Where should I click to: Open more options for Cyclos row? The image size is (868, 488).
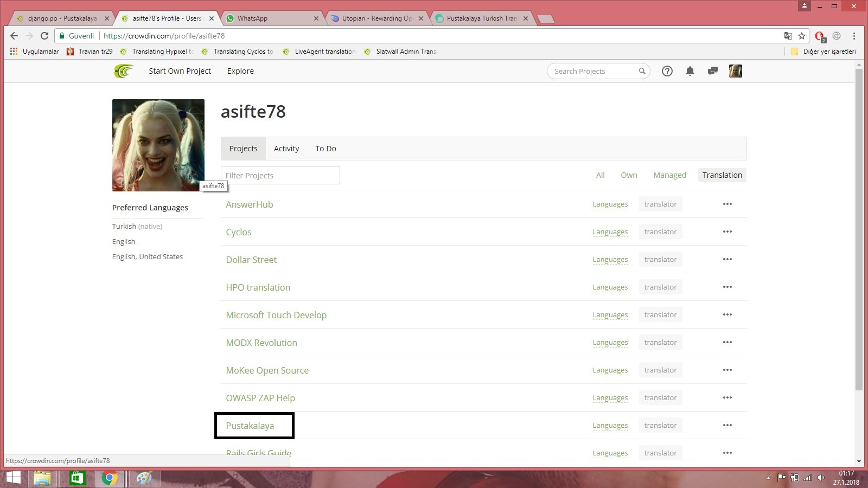(x=727, y=232)
